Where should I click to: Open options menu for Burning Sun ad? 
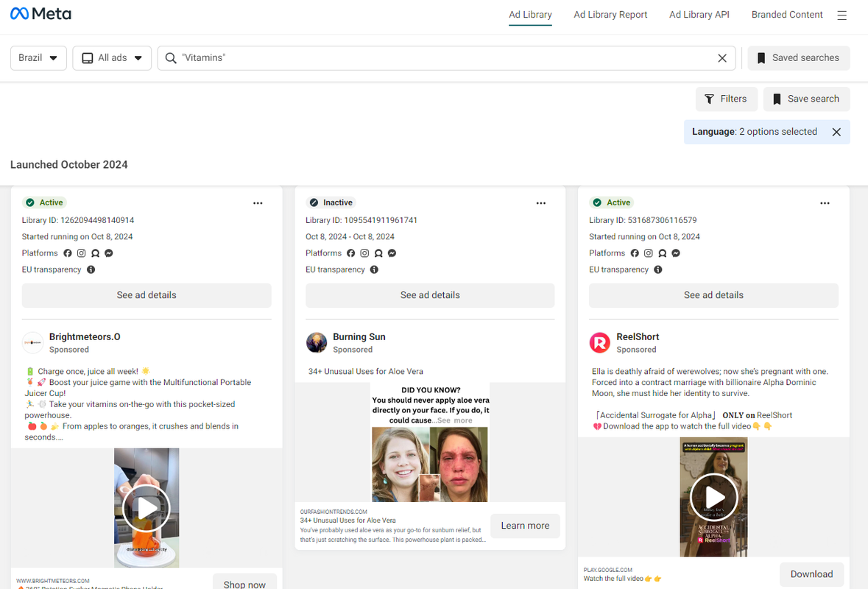point(541,203)
